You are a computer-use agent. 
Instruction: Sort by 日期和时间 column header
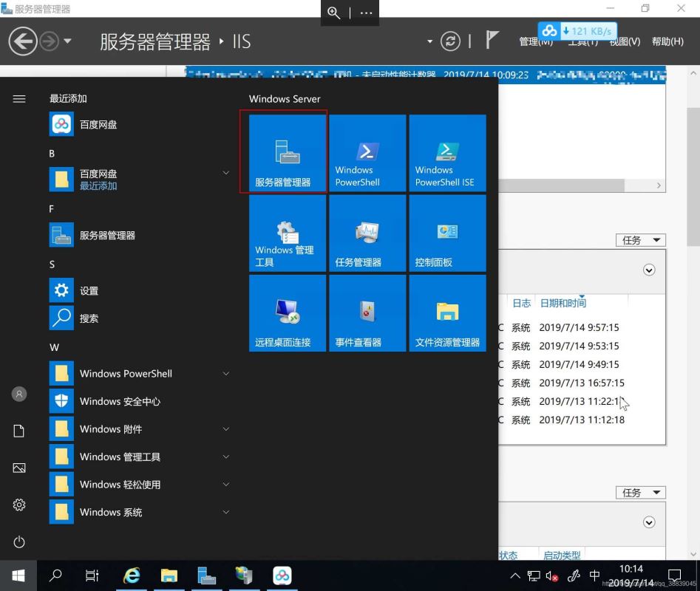[x=563, y=303]
